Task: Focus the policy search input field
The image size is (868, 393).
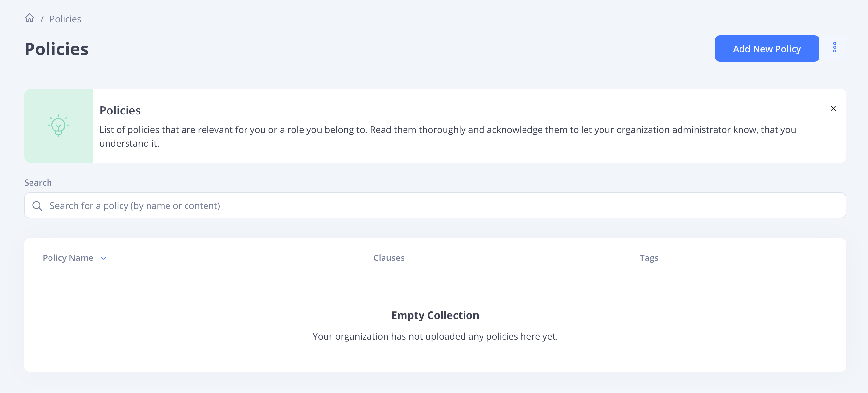Action: (x=435, y=205)
